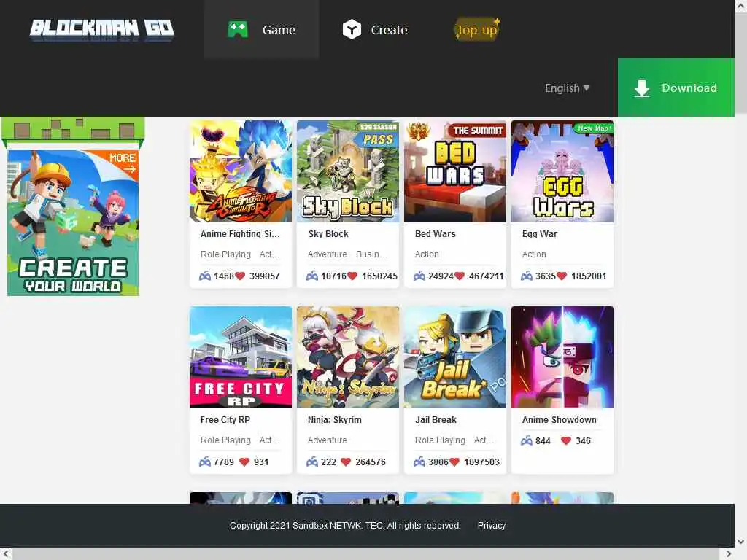Image resolution: width=747 pixels, height=560 pixels.
Task: Click Adventure tag on Sky Block card
Action: (328, 254)
